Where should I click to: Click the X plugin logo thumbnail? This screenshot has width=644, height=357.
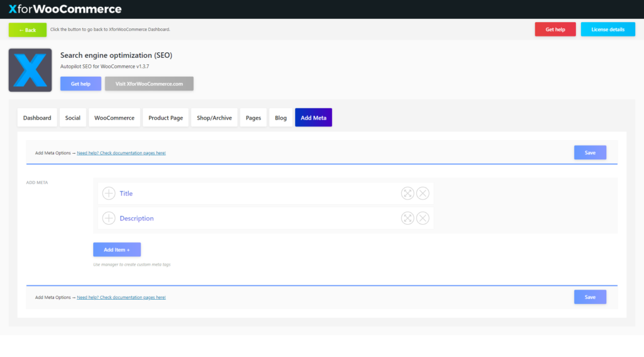(30, 70)
